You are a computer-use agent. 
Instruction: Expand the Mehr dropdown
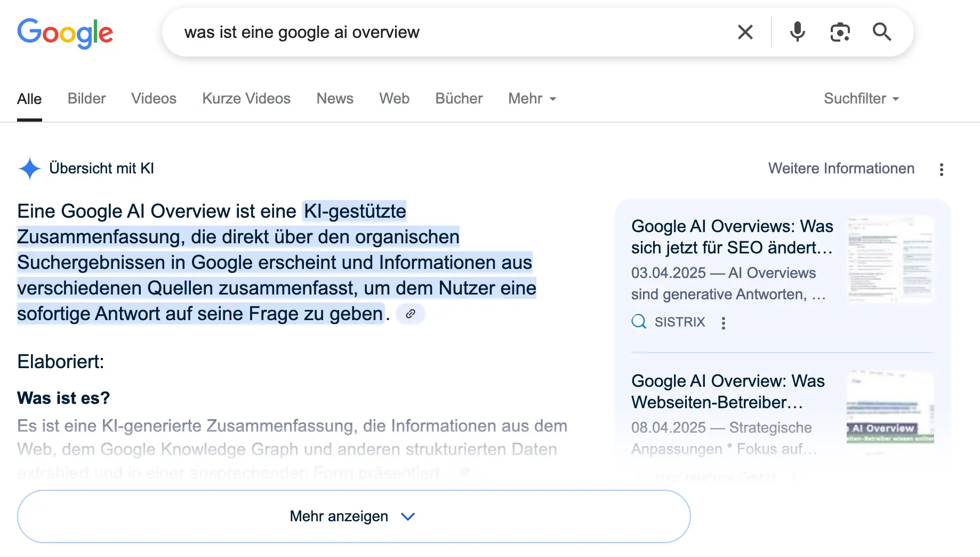pos(532,99)
